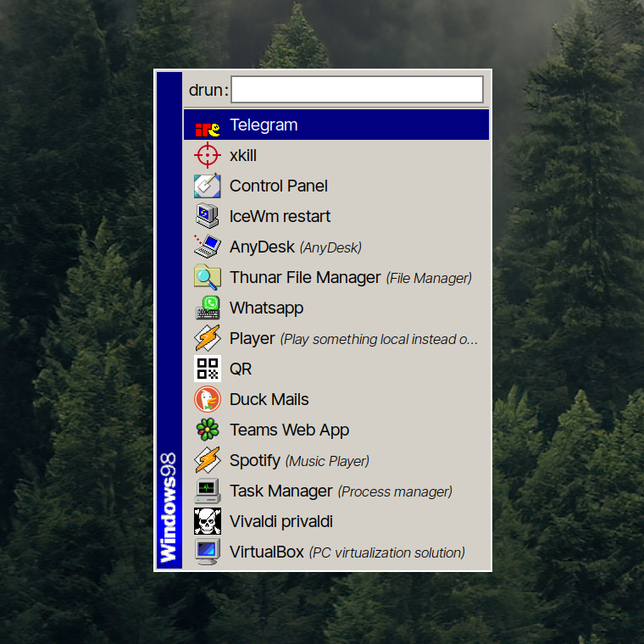644x644 pixels.
Task: Click the 'drun:' prompt label
Action: tap(208, 90)
